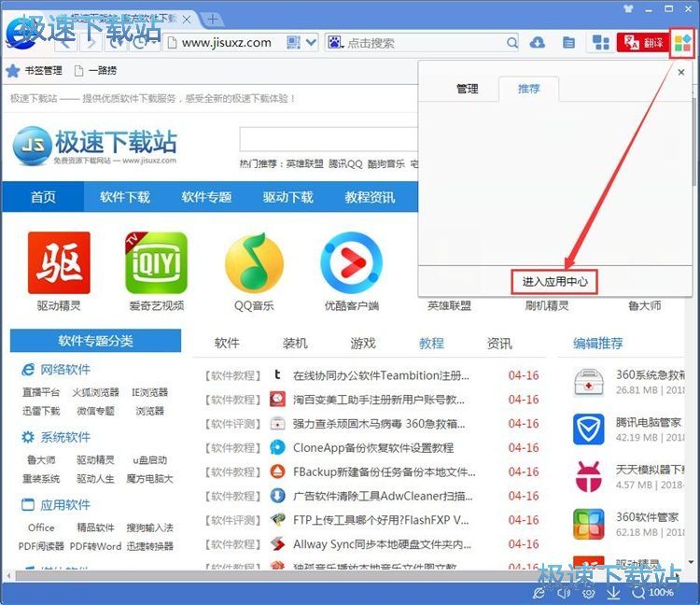700x605 pixels.
Task: Select the 装机 content tab
Action: 295,344
